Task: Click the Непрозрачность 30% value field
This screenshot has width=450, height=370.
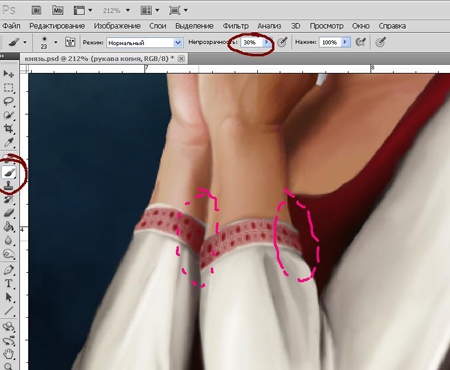Action: pyautogui.click(x=252, y=42)
